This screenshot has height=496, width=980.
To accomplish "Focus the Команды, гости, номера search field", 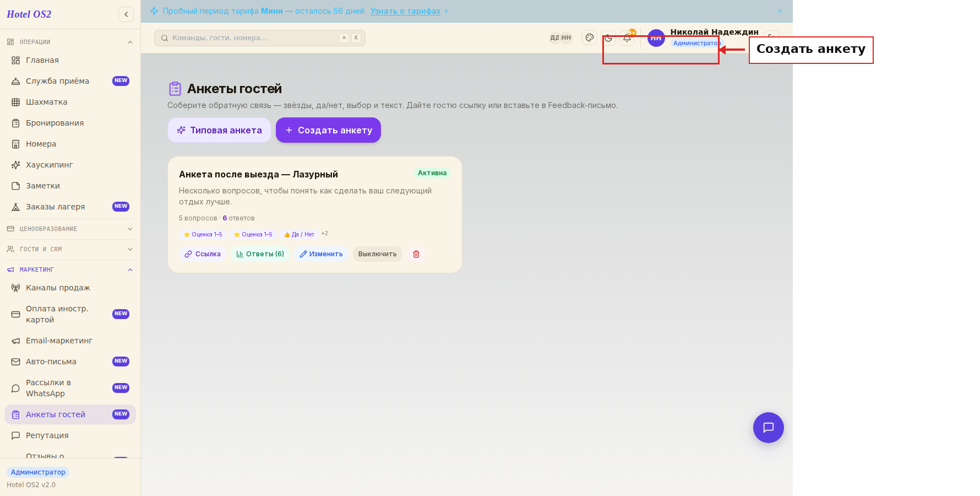I will 260,38.
